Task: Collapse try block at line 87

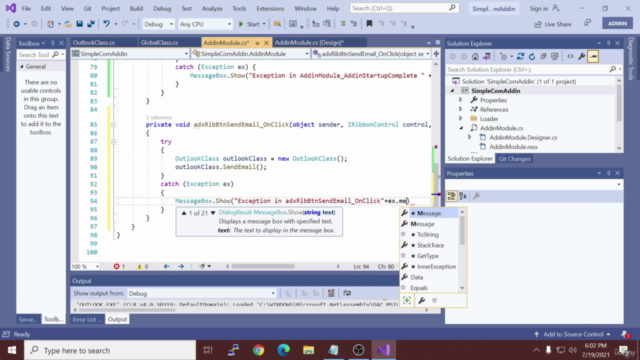Action: (113, 142)
